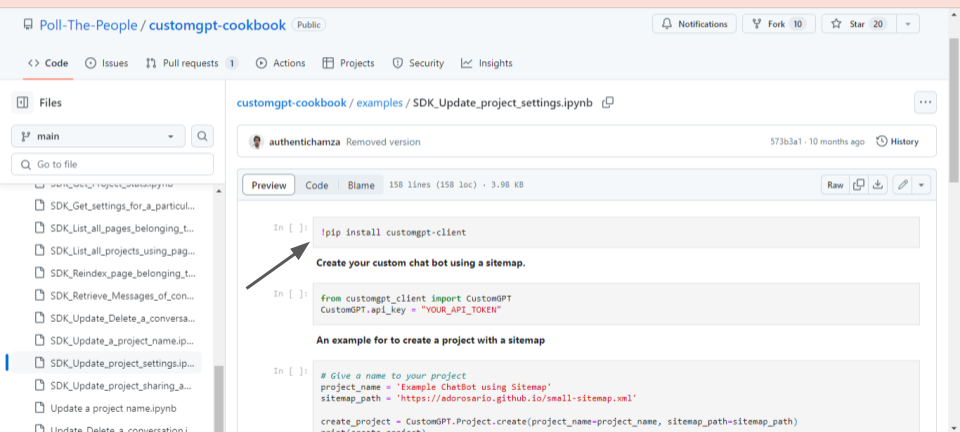Image resolution: width=960 pixels, height=432 pixels.
Task: Open the Security tab
Action: (418, 63)
